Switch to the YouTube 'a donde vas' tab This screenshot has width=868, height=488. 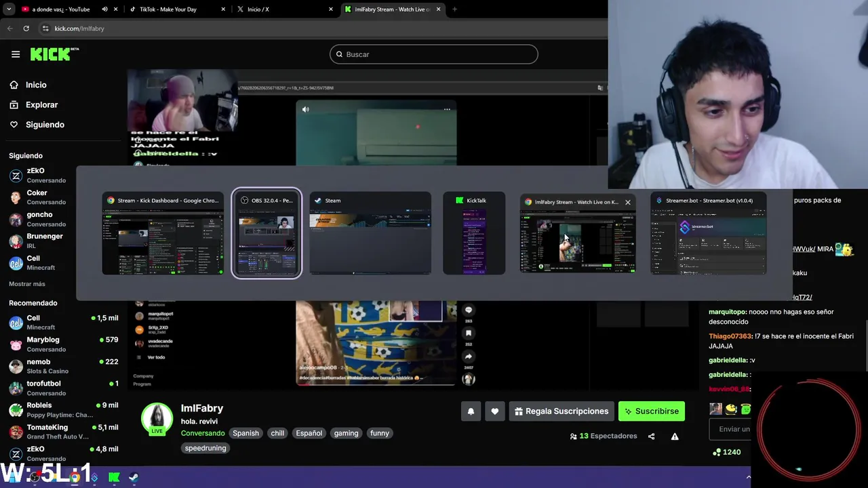(61, 9)
